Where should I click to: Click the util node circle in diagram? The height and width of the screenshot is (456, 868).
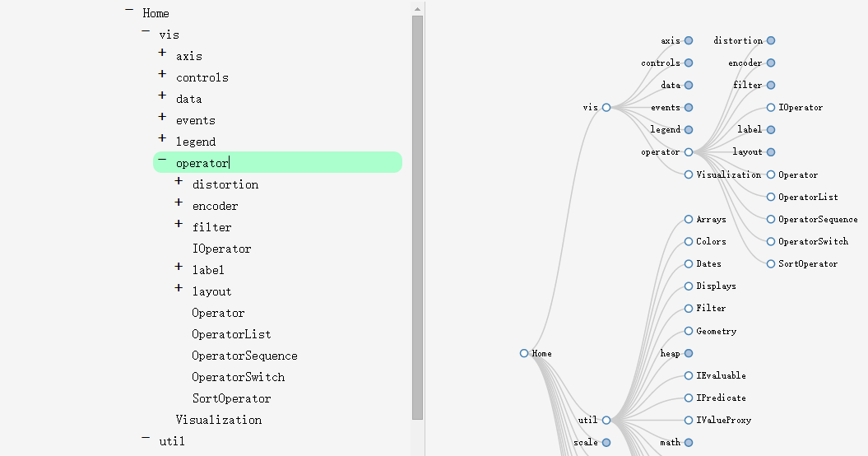point(606,421)
